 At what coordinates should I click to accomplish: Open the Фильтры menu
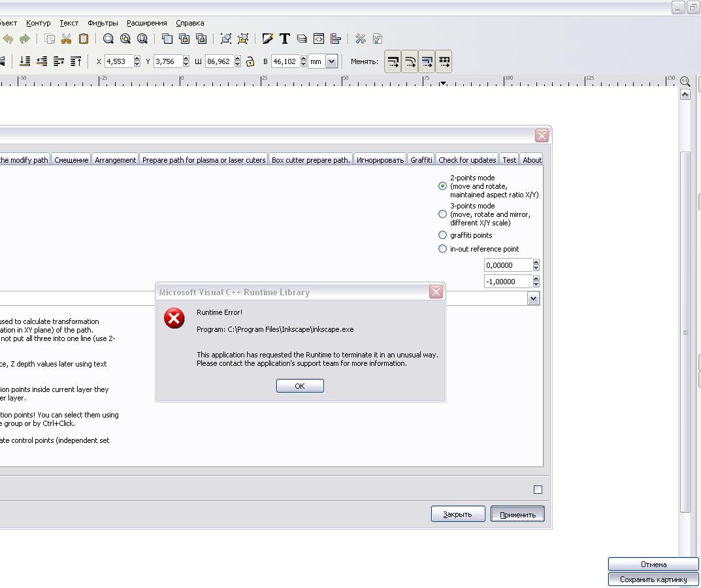[103, 24]
